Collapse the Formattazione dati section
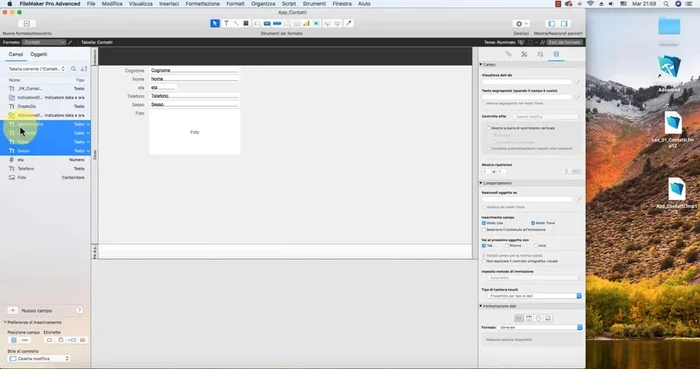 [481, 306]
